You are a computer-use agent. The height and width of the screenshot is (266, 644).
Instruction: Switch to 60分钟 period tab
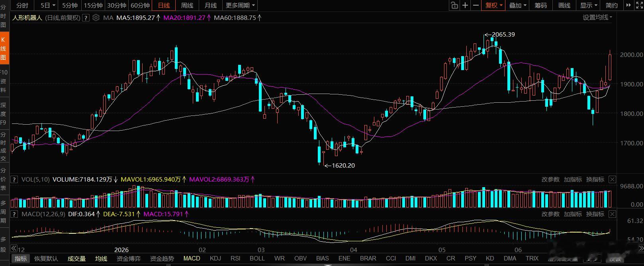pyautogui.click(x=140, y=5)
